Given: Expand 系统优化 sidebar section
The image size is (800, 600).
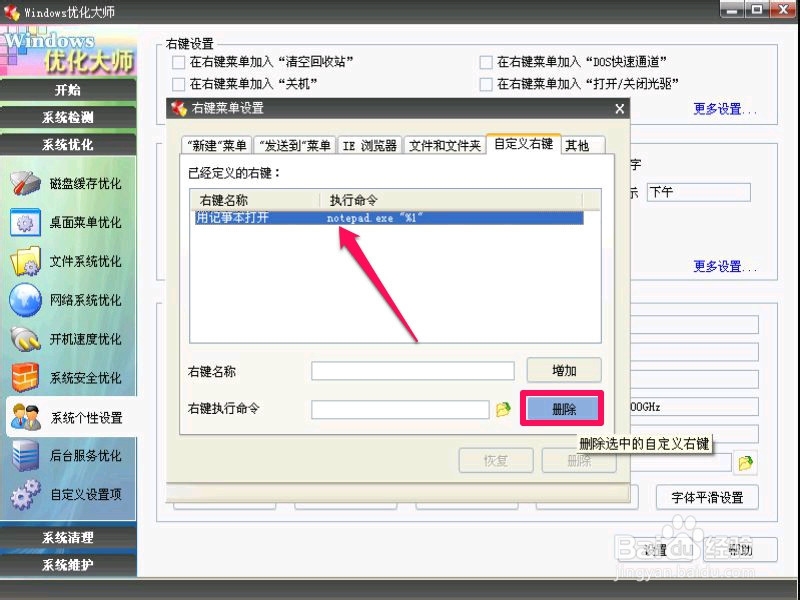Looking at the screenshot, I should tap(68, 144).
